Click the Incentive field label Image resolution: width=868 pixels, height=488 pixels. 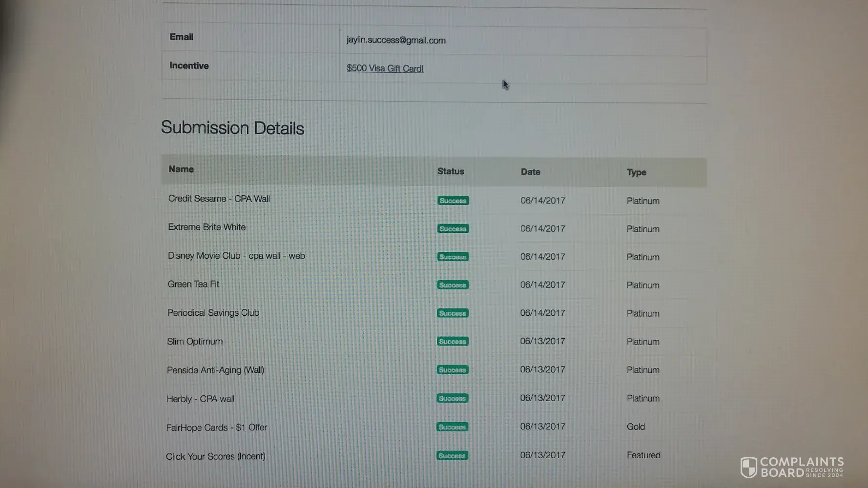[189, 65]
